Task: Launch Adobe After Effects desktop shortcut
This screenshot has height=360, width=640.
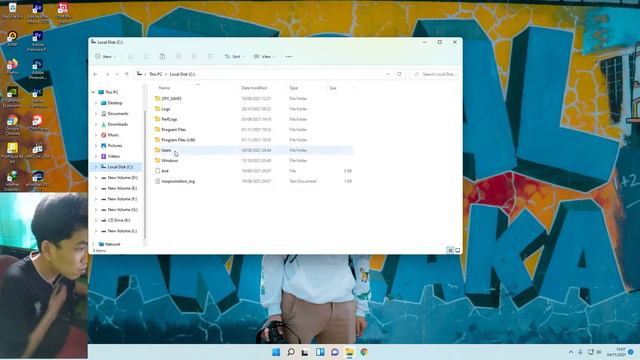Action: tap(38, 12)
